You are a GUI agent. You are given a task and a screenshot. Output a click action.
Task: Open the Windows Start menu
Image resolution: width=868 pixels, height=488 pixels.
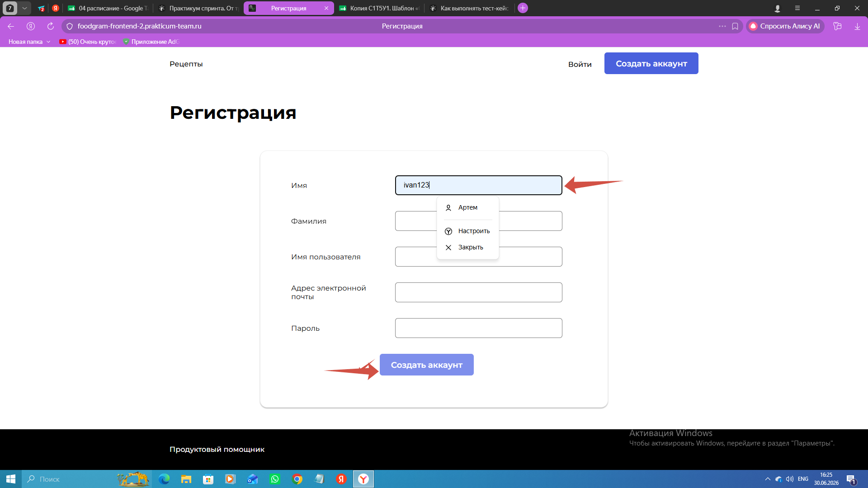tap(11, 479)
